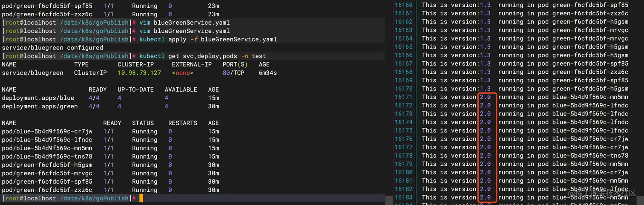Viewport: 644px width, 205px height.
Task: Select the ClusterIP type value
Action: [90, 73]
